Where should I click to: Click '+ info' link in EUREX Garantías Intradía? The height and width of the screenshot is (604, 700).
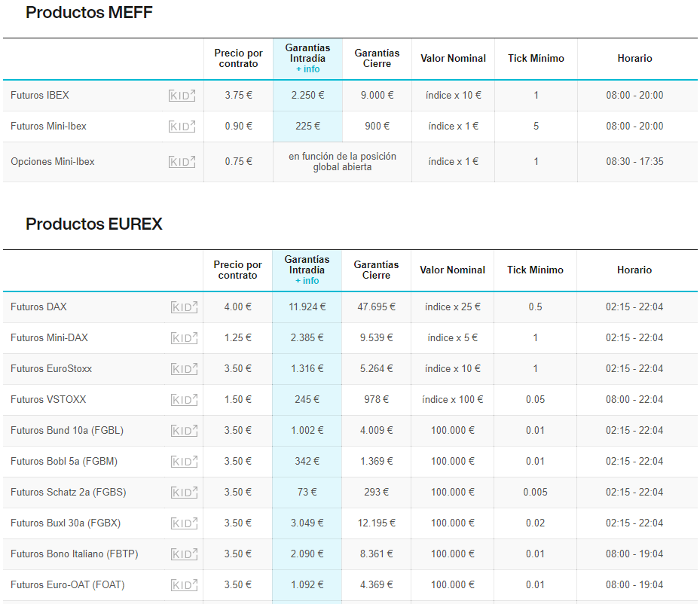[307, 281]
